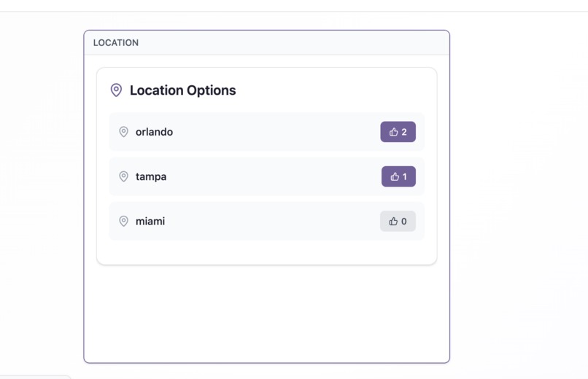Select the orlando location name
Viewport: 588px width, 379px height.
[x=154, y=132]
